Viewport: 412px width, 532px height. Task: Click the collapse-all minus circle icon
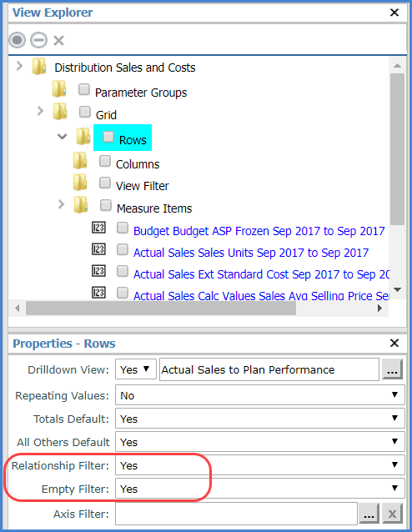click(38, 40)
